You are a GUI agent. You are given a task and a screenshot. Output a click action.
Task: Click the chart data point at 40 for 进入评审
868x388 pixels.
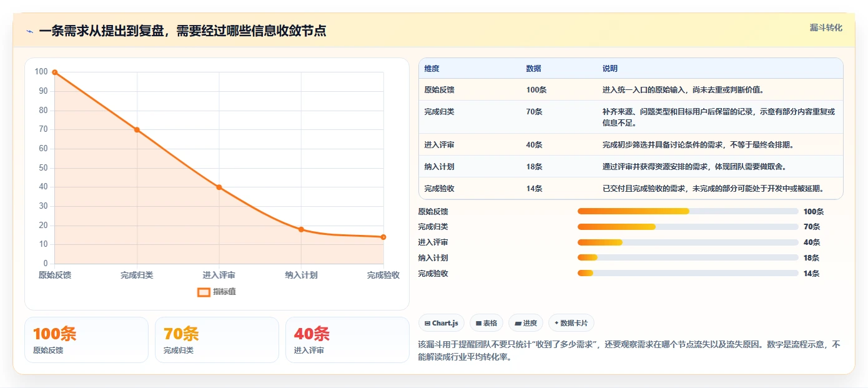[219, 187]
